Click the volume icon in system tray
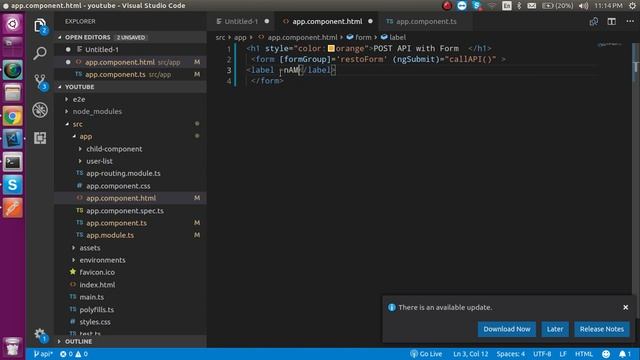This screenshot has width=640, height=360. (583, 6)
